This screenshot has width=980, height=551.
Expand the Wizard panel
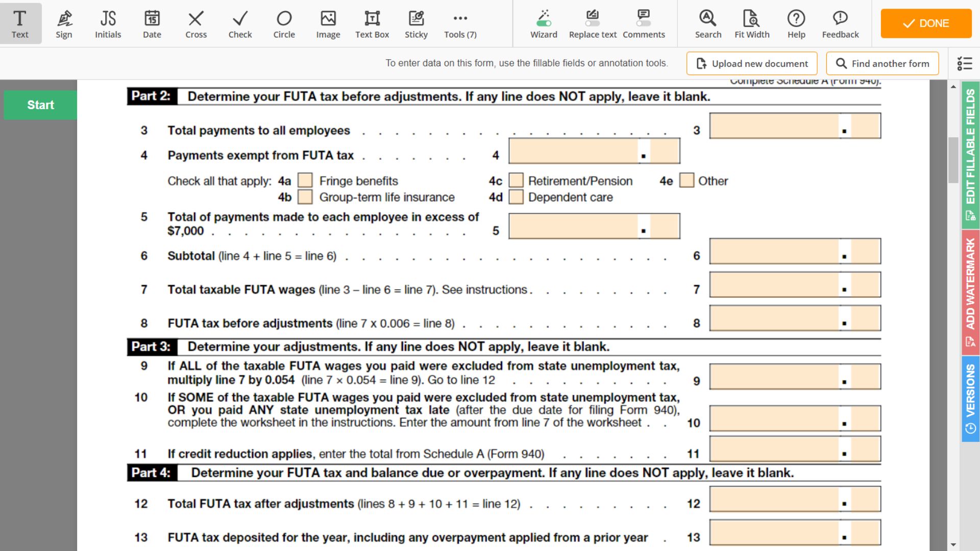pos(542,23)
